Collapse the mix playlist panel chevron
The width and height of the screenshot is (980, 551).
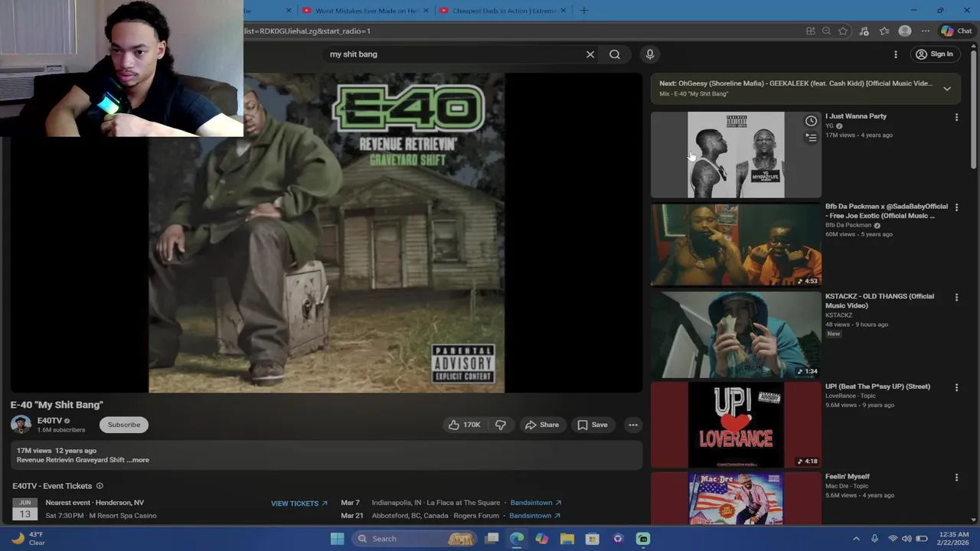click(x=947, y=89)
